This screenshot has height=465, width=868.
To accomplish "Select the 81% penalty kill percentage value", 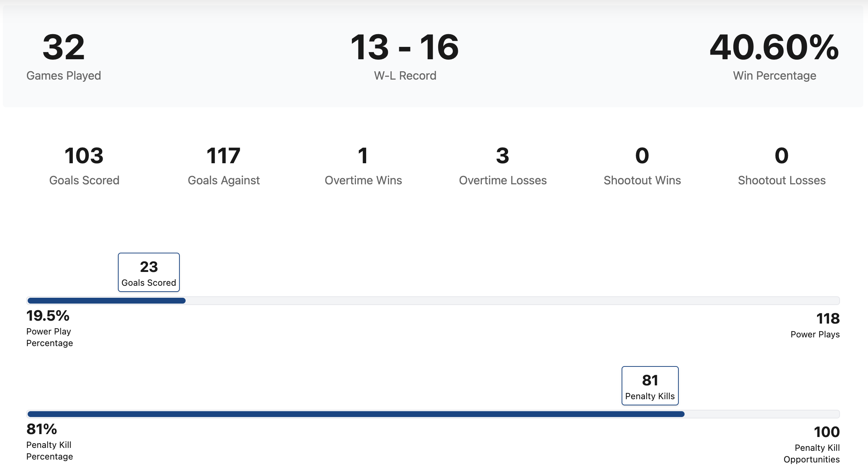I will pos(41,429).
